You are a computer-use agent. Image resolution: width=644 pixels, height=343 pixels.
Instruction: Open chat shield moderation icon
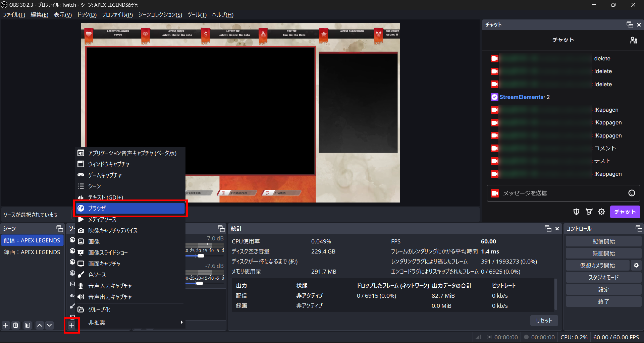click(576, 212)
